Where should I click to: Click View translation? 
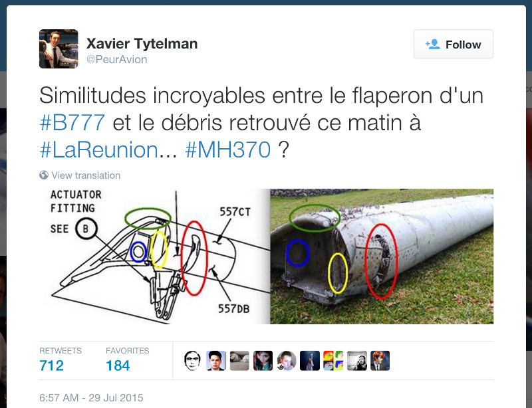click(x=86, y=175)
